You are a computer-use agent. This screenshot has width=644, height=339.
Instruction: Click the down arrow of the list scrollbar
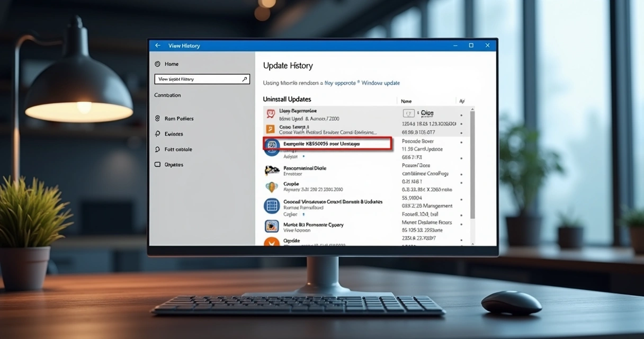pos(473,245)
